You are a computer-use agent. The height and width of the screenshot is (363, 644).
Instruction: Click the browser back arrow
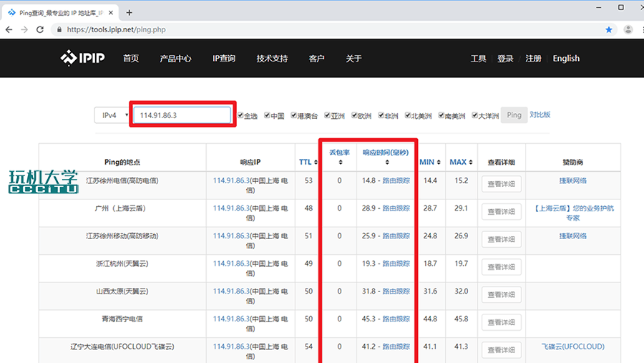tap(9, 30)
